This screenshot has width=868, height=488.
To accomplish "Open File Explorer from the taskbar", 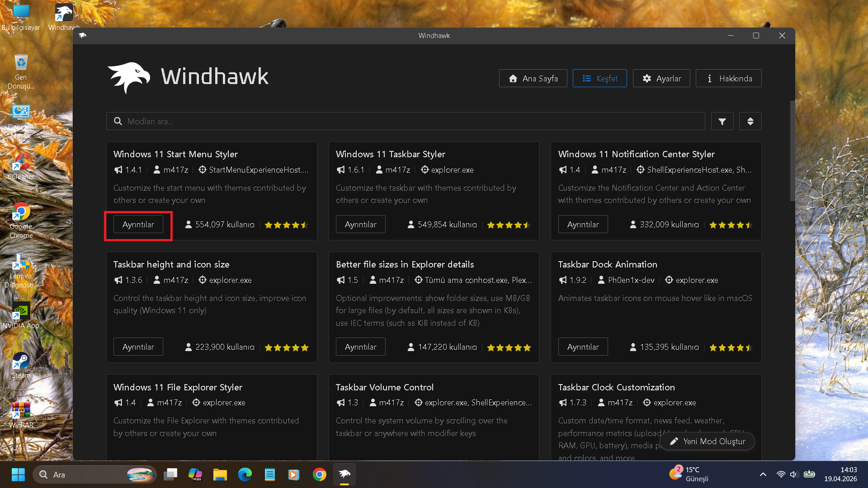I will coord(220,475).
